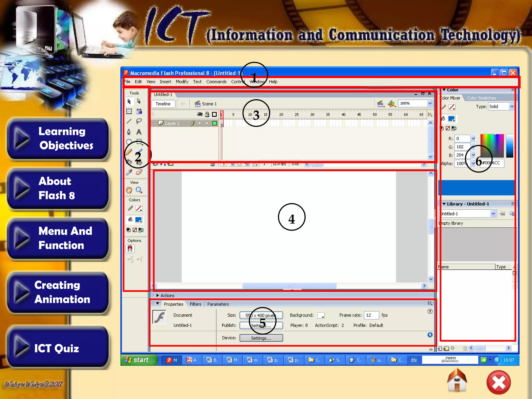Viewport: 532px width, 399px height.
Task: Open the Commands menu
Action: click(216, 82)
